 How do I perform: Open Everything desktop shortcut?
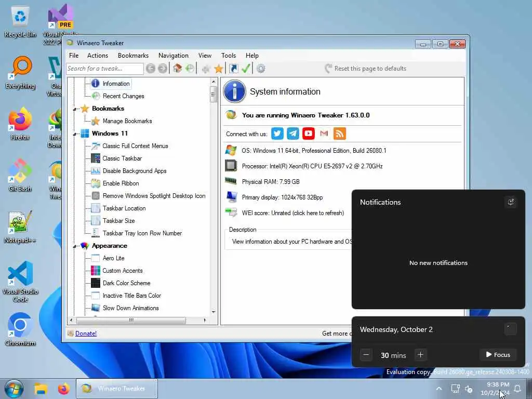(x=20, y=73)
